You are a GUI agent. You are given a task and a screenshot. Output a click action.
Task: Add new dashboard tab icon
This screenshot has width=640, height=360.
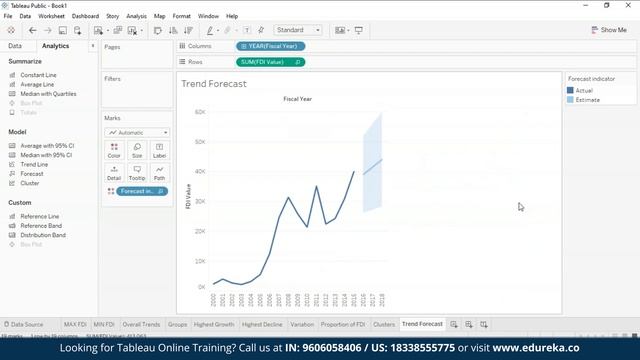click(x=469, y=324)
